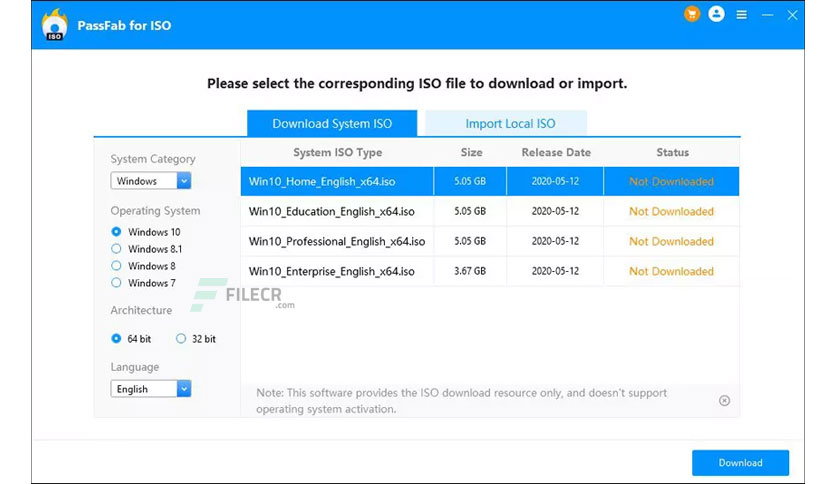Screen dimensions: 836x484
Task: Minimize the PassFab window
Action: coord(767,15)
